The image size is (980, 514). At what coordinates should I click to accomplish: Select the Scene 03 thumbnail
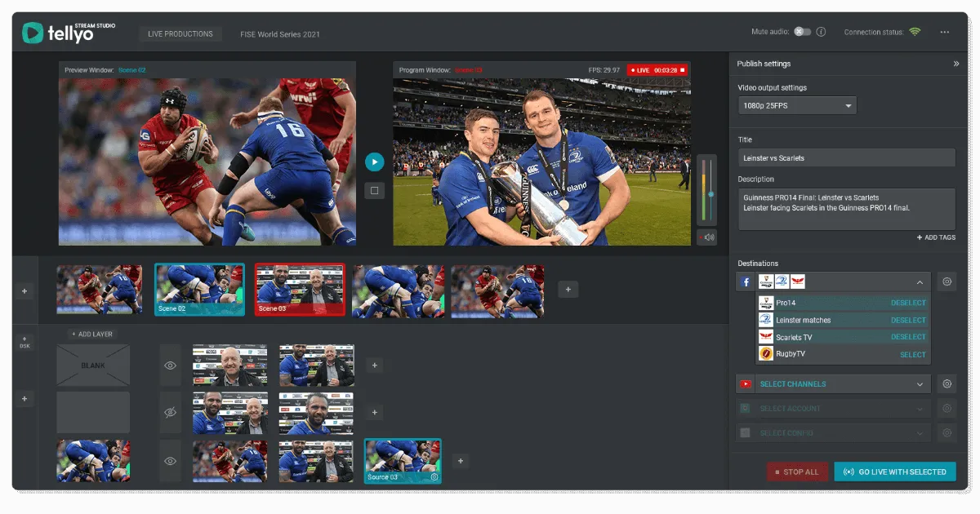click(x=297, y=289)
